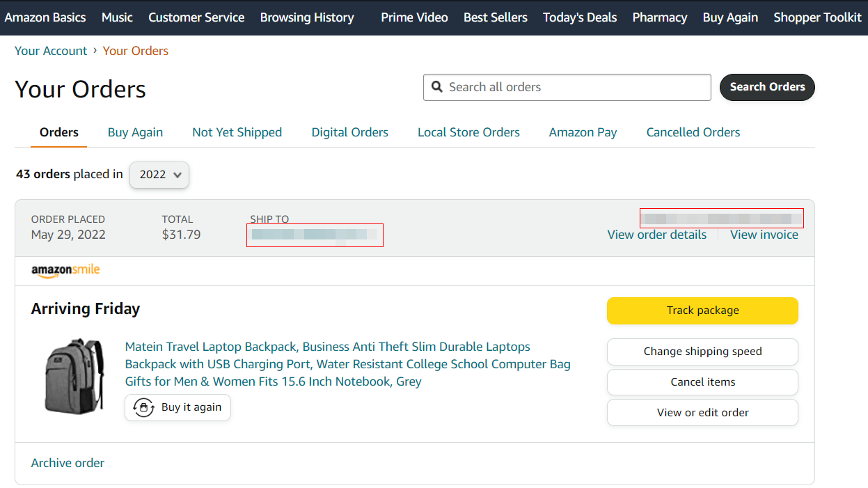The width and height of the screenshot is (868, 488).
Task: Click Change shipping speed button
Action: (x=702, y=352)
